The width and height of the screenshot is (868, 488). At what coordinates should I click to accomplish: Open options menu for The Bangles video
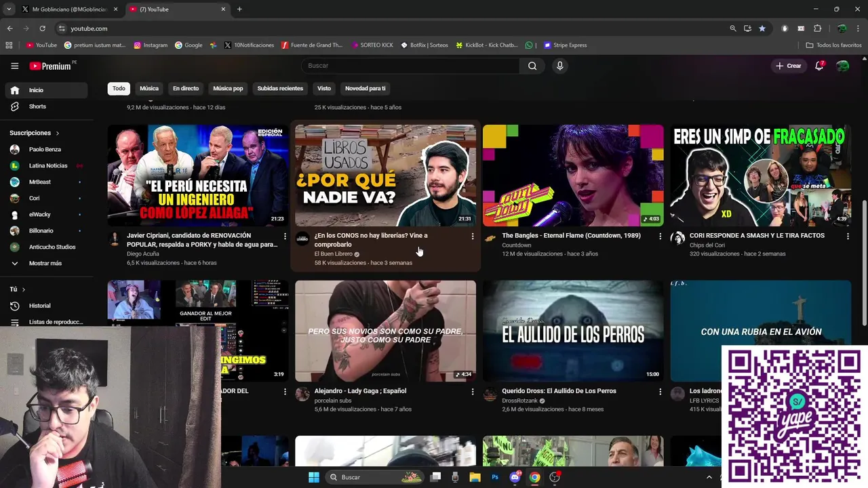(660, 237)
